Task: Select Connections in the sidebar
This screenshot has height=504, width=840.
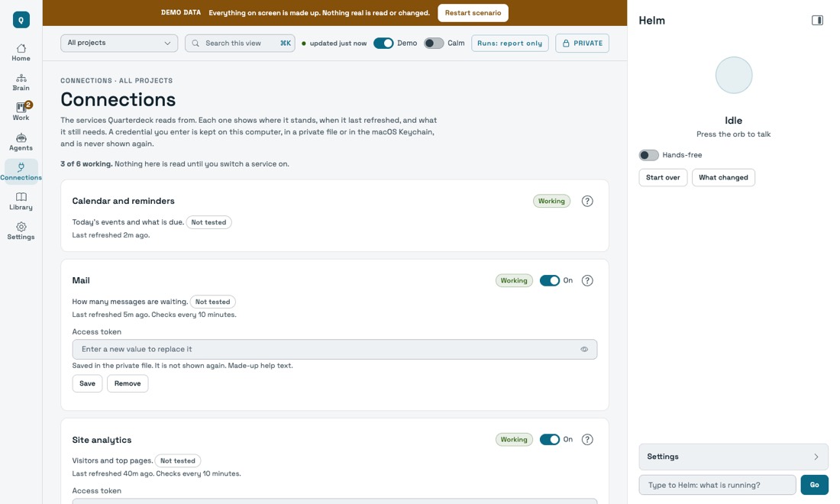Action: [21, 171]
